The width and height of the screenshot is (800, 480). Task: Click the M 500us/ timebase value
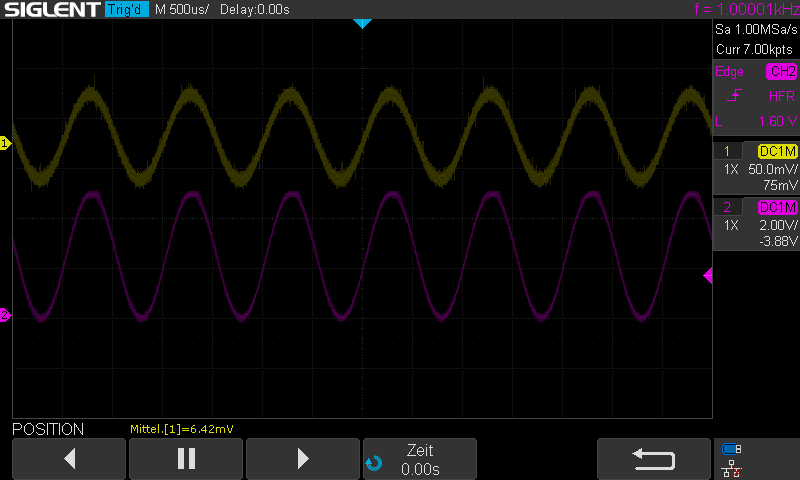click(x=182, y=9)
